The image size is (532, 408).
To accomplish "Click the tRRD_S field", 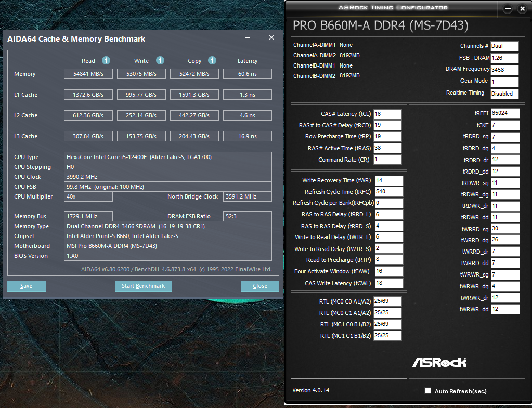I will point(389,226).
